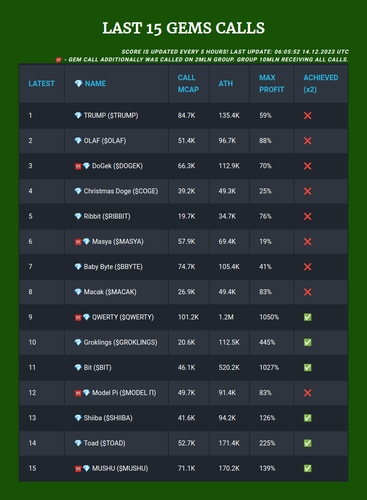Image resolution: width=367 pixels, height=500 pixels.
Task: Click the ACHIEVED (x2) column header
Action: click(321, 84)
